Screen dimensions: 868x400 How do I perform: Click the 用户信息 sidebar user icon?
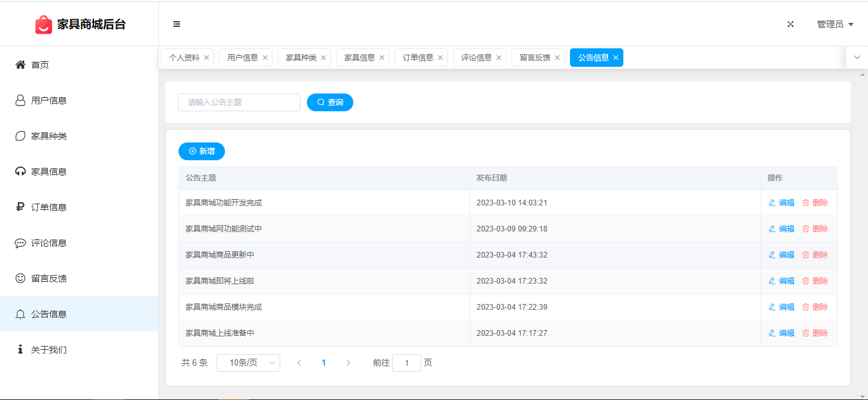(20, 100)
